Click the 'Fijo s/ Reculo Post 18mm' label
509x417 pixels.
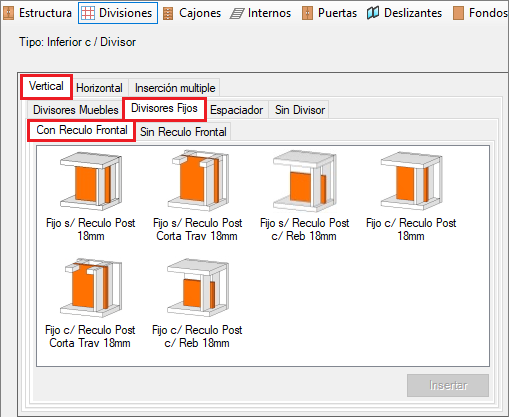(91, 229)
